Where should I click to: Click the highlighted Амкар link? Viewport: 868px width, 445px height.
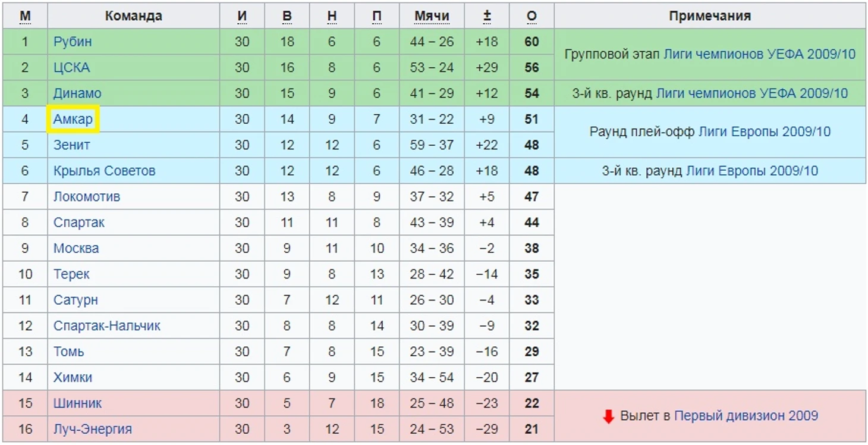(73, 119)
